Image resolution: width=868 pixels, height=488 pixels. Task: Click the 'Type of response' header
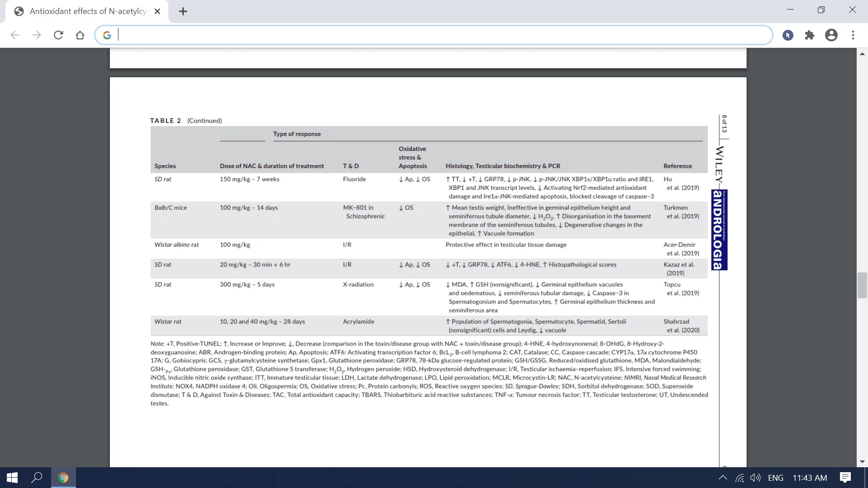coord(297,134)
